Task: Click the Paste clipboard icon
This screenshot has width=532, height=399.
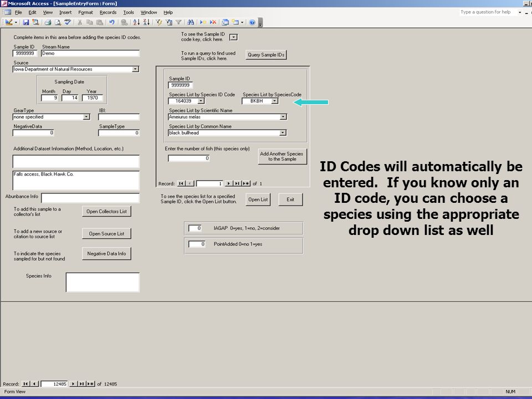Action: [x=100, y=22]
